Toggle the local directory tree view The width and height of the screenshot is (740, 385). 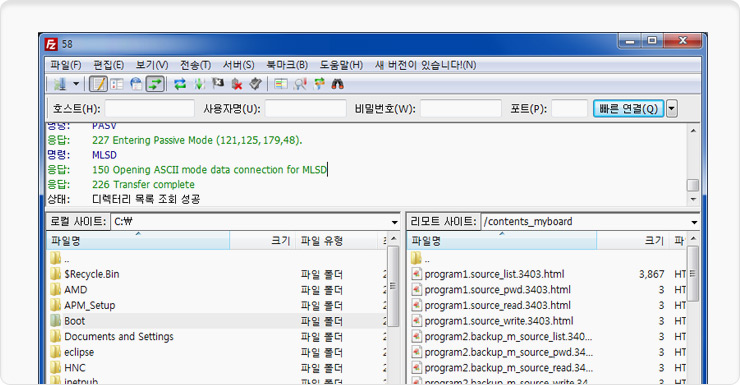click(x=117, y=84)
